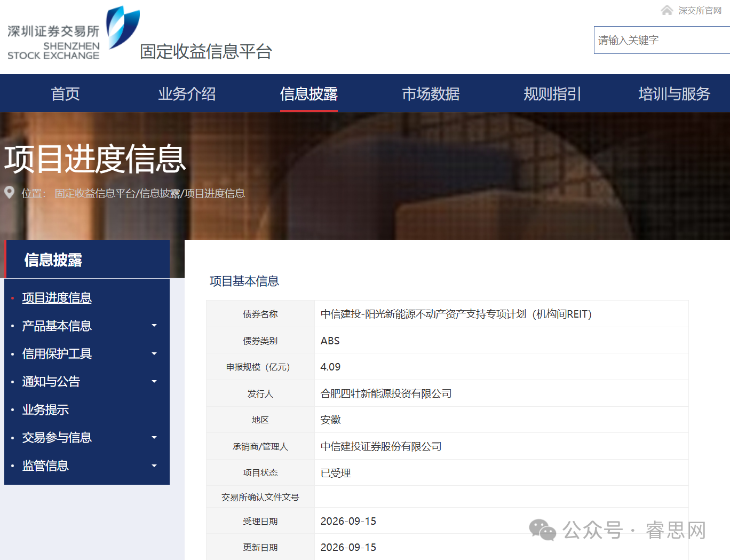Click the location pin icon near 位置
The image size is (730, 560).
click(x=9, y=192)
